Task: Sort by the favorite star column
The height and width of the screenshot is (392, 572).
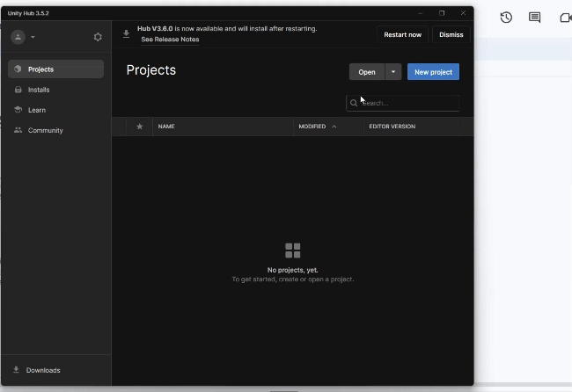Action: pos(139,127)
